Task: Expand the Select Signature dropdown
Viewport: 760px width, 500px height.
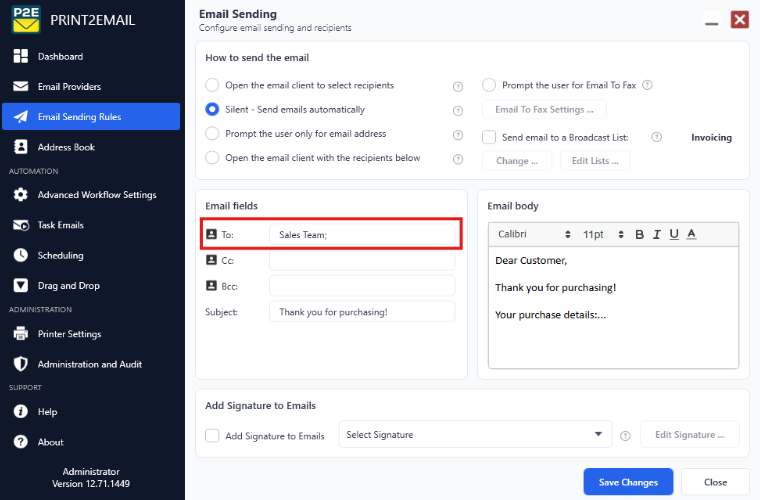Action: coord(475,434)
